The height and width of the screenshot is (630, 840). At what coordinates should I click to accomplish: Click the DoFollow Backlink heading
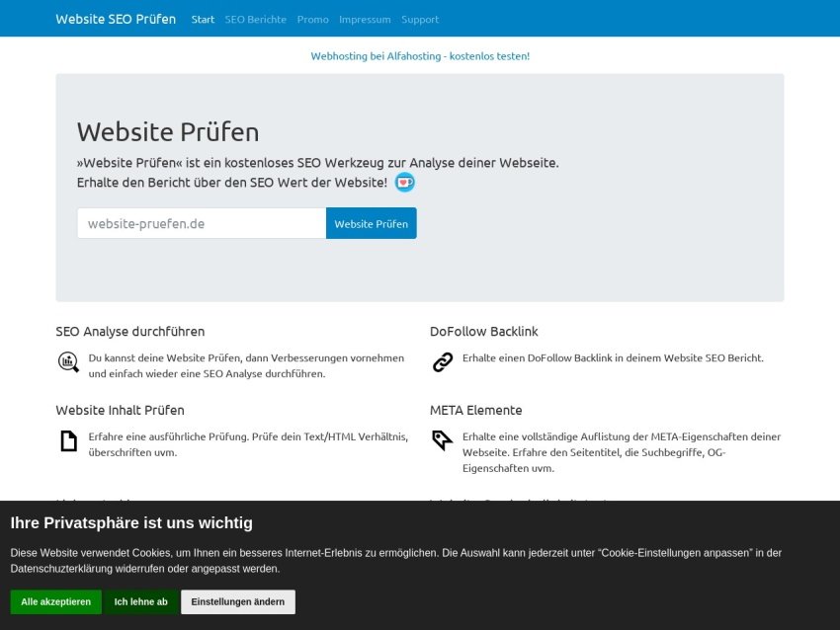click(483, 332)
